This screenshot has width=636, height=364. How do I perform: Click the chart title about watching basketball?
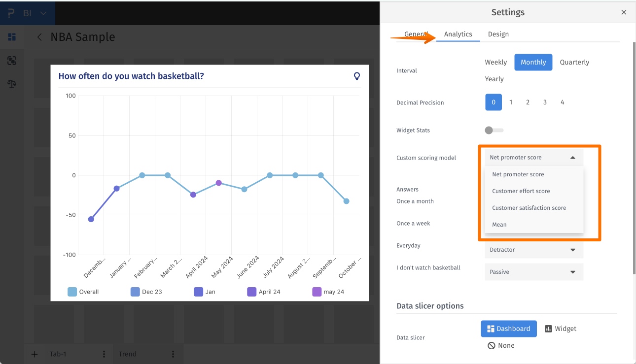click(131, 76)
